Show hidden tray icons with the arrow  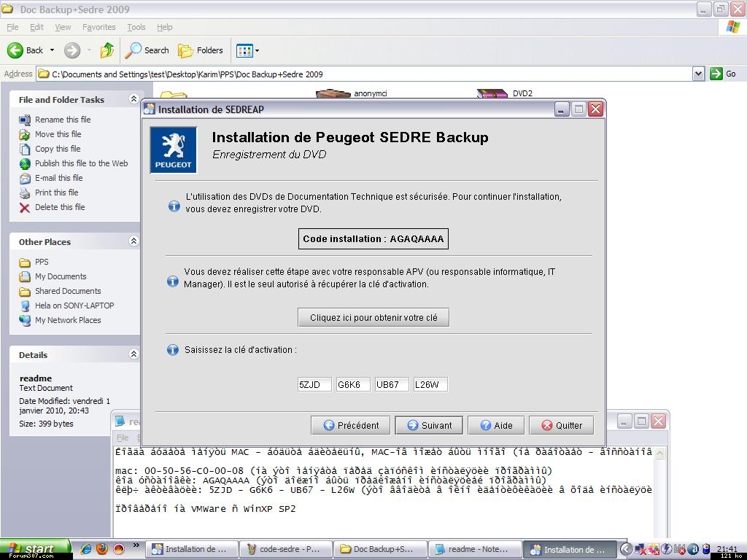[626, 549]
